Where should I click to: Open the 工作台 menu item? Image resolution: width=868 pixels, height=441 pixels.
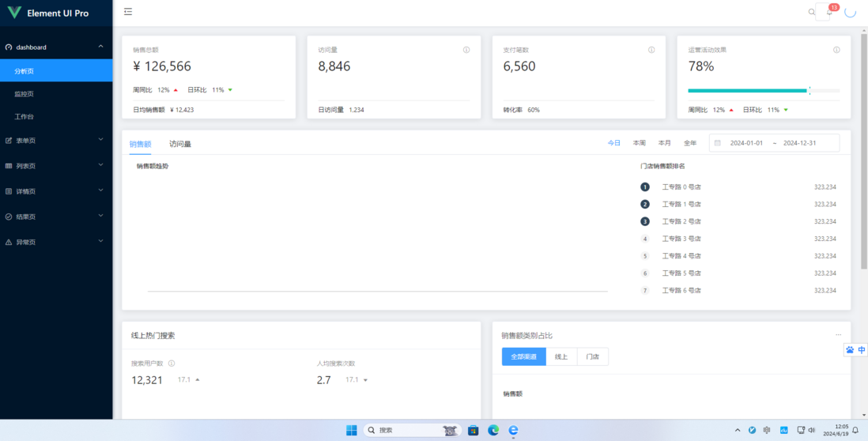56,117
